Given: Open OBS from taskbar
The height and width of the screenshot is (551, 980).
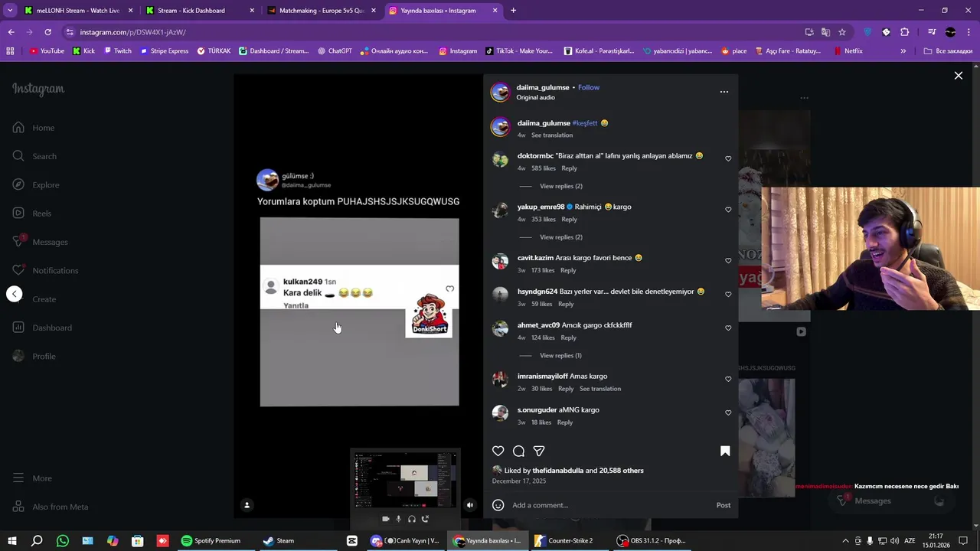Looking at the screenshot, I should point(651,541).
